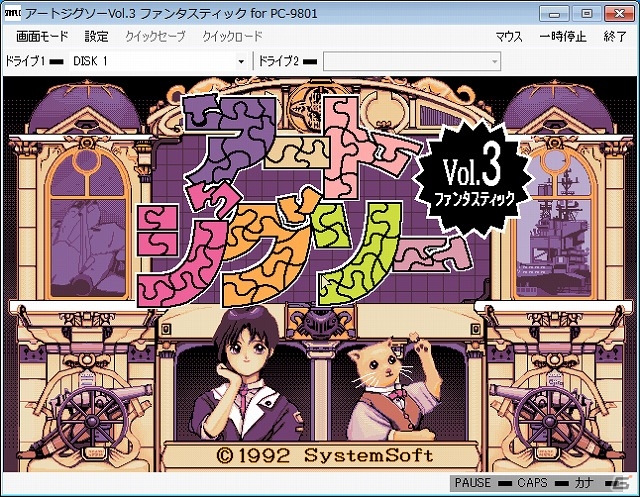Open the 設定 menu

point(96,37)
